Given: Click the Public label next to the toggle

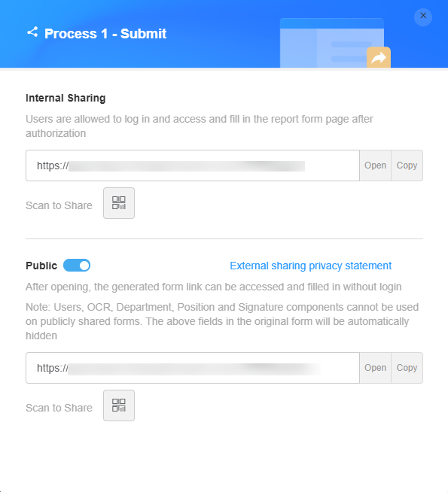Looking at the screenshot, I should [41, 266].
